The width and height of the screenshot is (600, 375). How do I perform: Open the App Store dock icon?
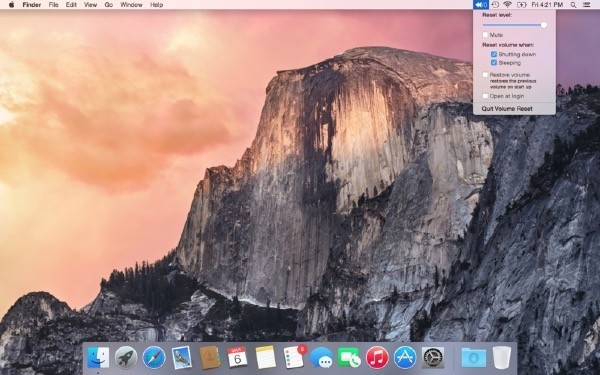(405, 358)
